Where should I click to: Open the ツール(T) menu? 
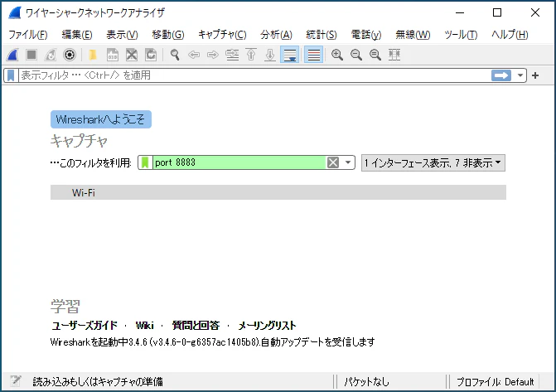[461, 35]
